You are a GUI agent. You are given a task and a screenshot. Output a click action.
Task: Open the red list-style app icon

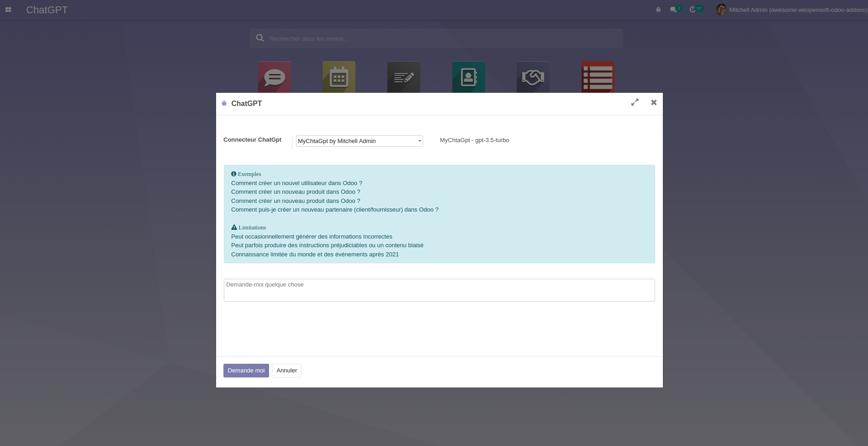(598, 78)
